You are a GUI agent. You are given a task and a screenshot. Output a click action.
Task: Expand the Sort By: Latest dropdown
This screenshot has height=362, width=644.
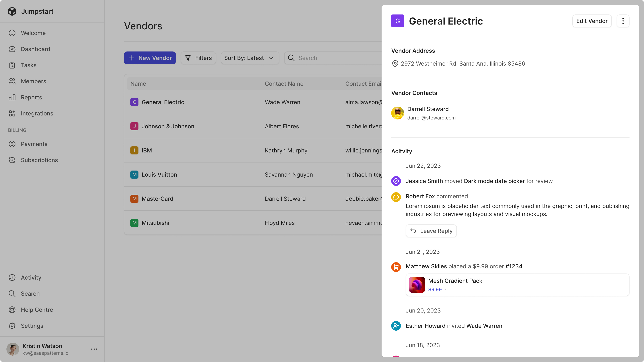click(250, 58)
